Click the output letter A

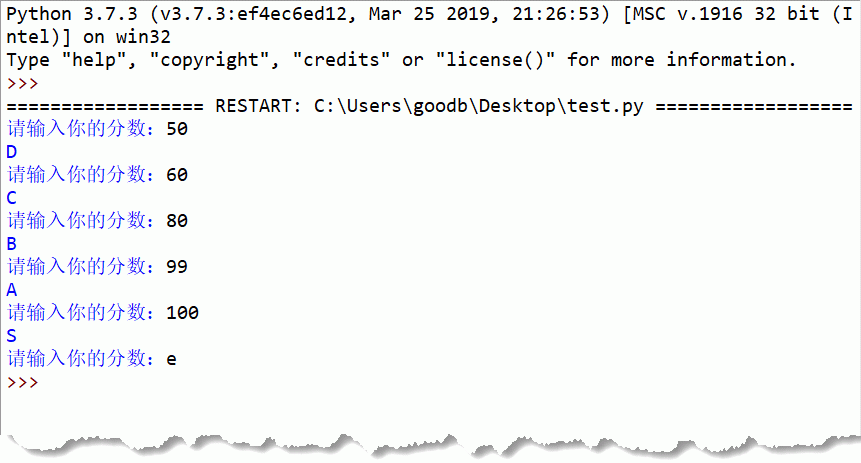click(12, 290)
